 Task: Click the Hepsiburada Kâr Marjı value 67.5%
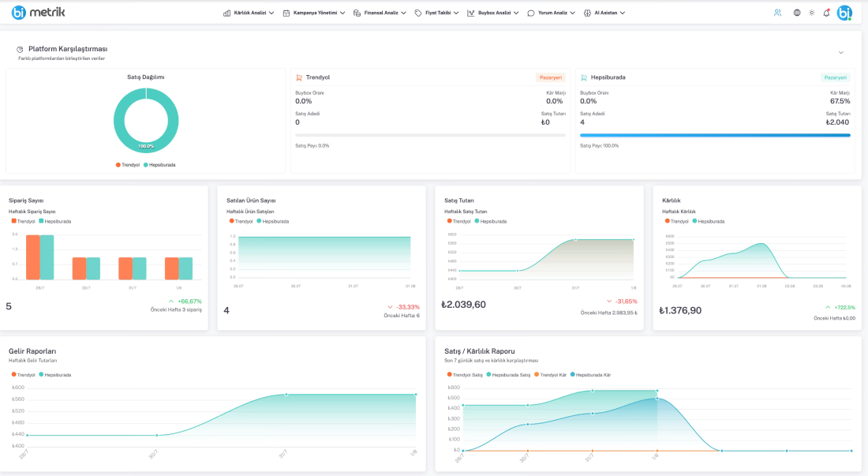pos(840,101)
